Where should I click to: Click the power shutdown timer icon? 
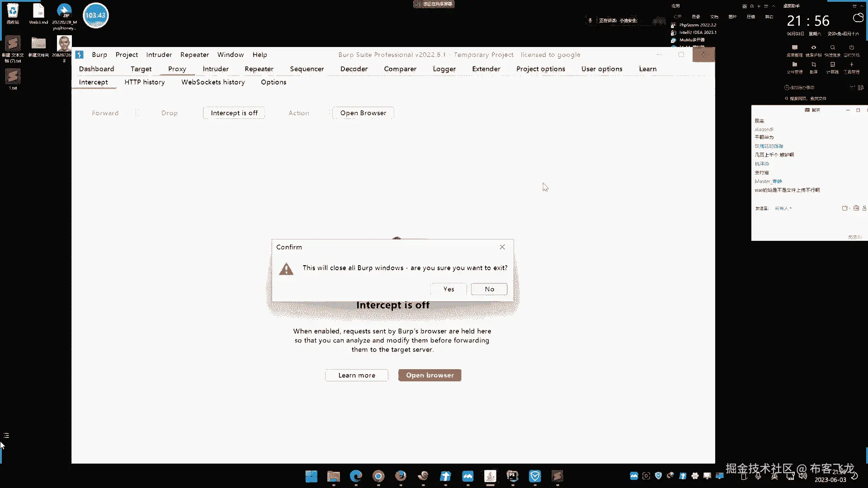[x=851, y=47]
